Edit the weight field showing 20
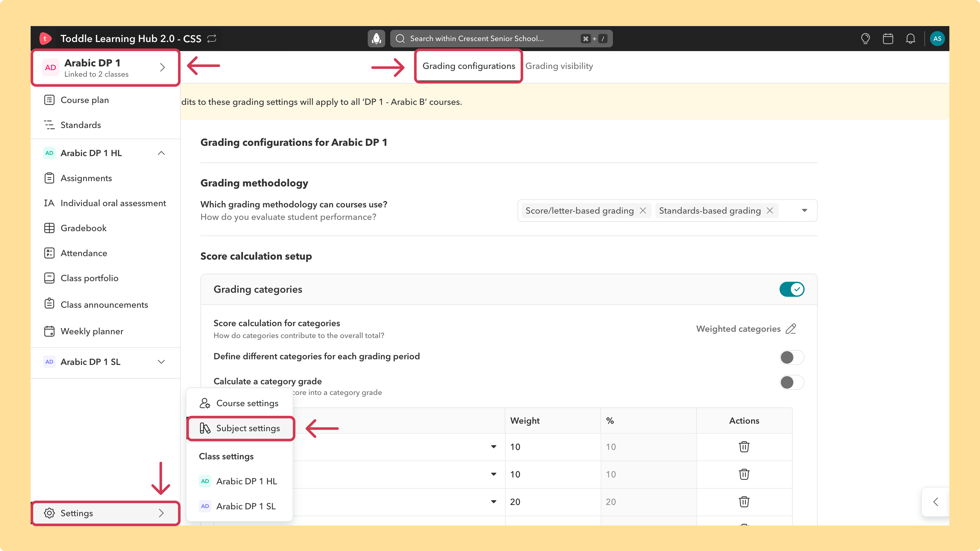 pyautogui.click(x=553, y=502)
